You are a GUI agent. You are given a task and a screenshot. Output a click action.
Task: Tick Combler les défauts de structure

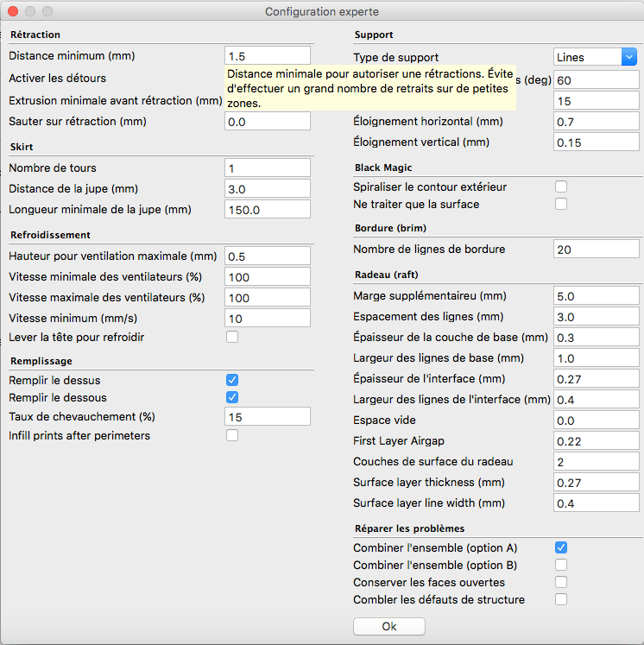pyautogui.click(x=561, y=599)
